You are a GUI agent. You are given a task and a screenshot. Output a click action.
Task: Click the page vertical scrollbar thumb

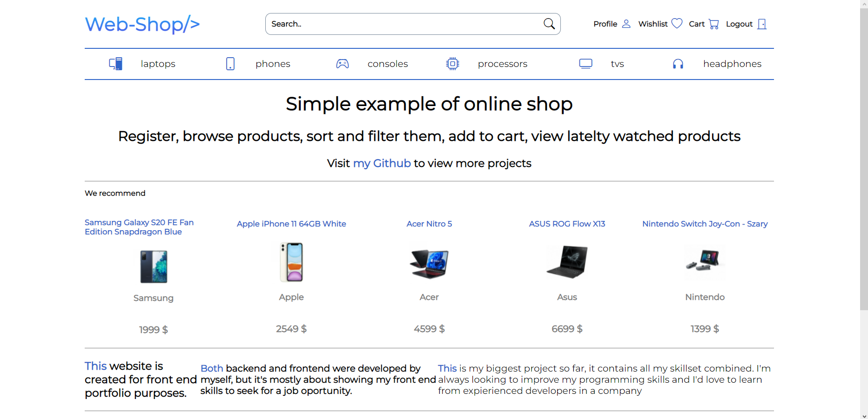(864, 159)
